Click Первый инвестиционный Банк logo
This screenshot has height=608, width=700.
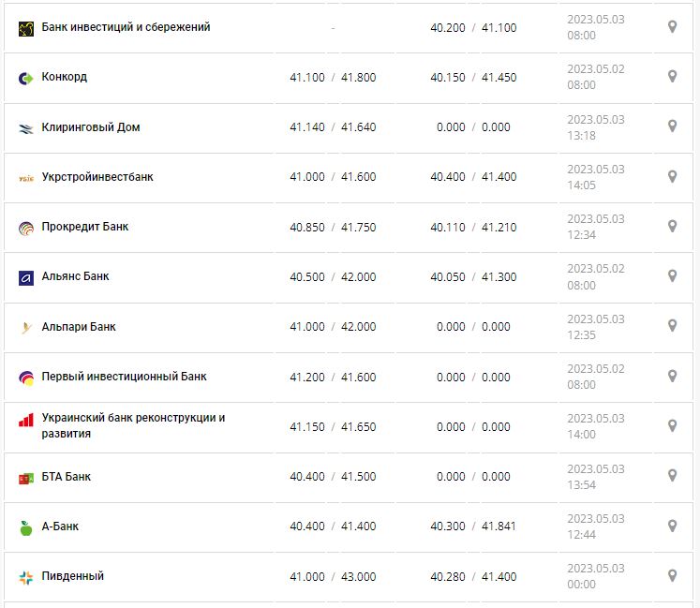(x=26, y=377)
